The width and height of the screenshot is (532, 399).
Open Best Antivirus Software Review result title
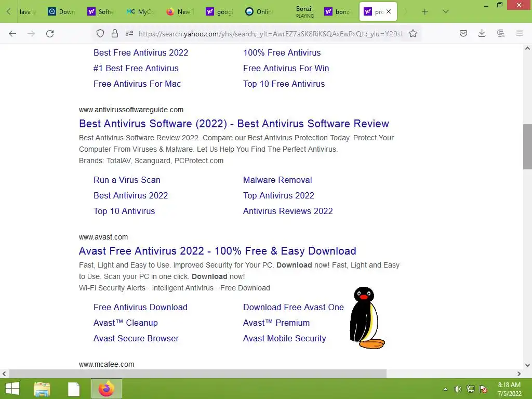[234, 124]
